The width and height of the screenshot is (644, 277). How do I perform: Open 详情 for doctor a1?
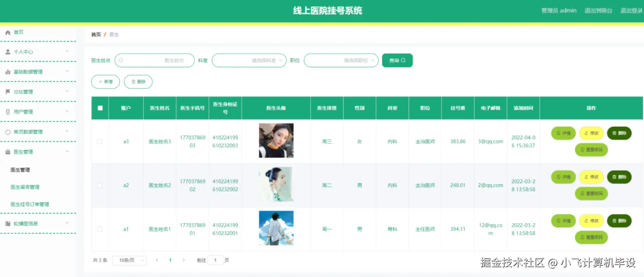tap(563, 221)
